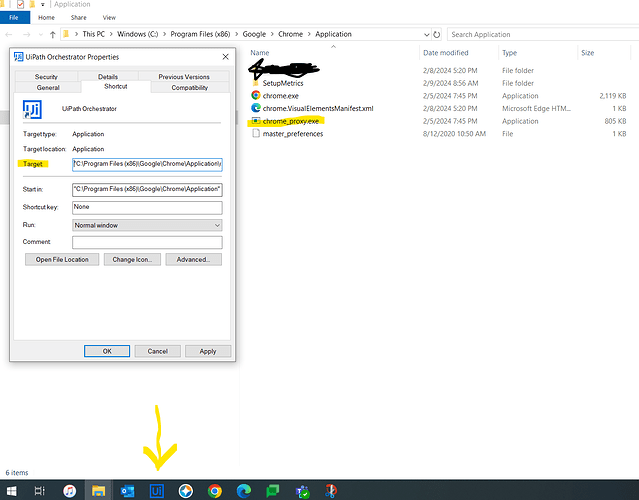This screenshot has height=500, width=639.
Task: Switch to the Security tab
Action: (46, 76)
